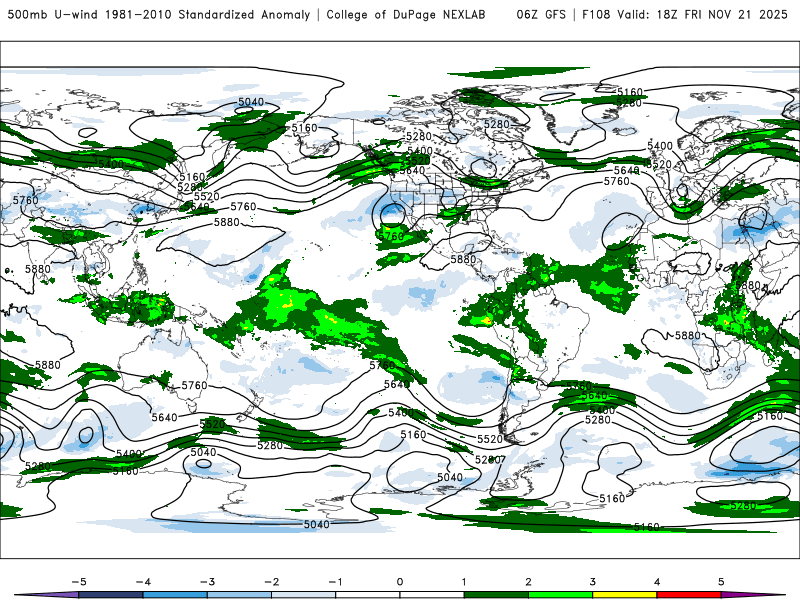This screenshot has width=800, height=600.
Task: Click the '5' colorbar tick label
Action: pyautogui.click(x=721, y=582)
